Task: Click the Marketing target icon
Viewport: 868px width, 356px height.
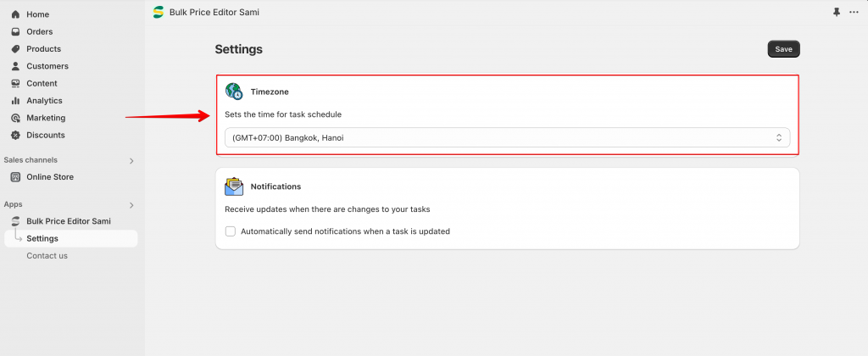Action: coord(15,118)
